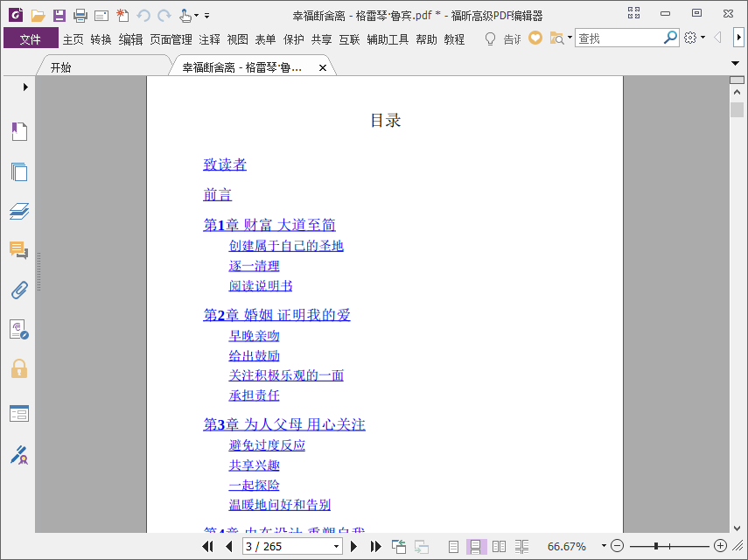748x560 pixels.
Task: Zoom out with the minus button
Action: pyautogui.click(x=617, y=546)
